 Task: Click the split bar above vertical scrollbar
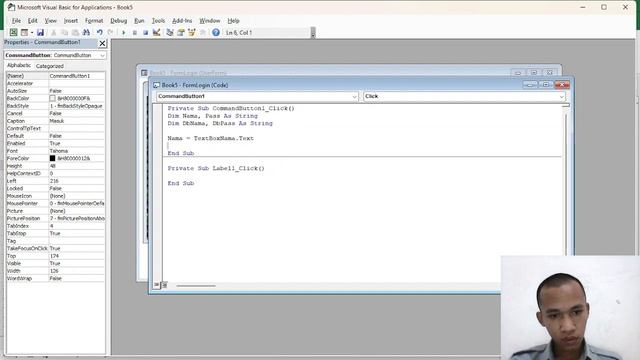click(565, 105)
